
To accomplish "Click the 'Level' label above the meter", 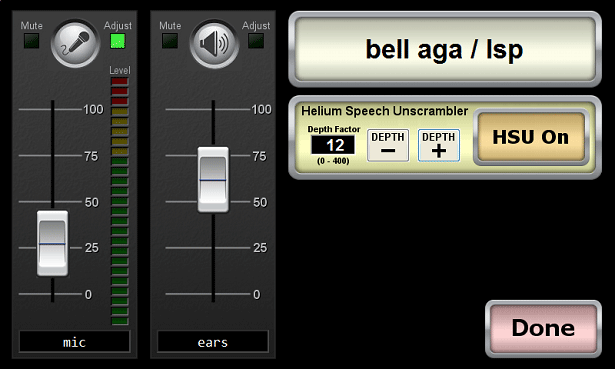I will click(119, 70).
